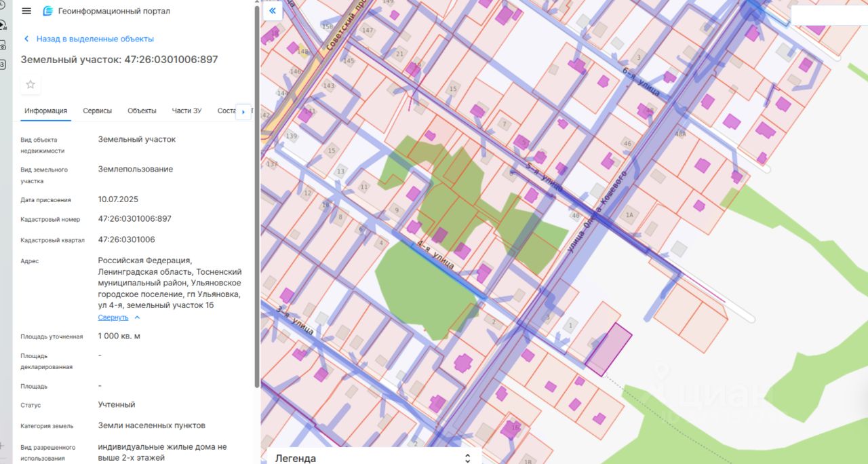Click the house number 48А on the map
Image resolution: width=868 pixels, height=464 pixels.
(x=680, y=134)
